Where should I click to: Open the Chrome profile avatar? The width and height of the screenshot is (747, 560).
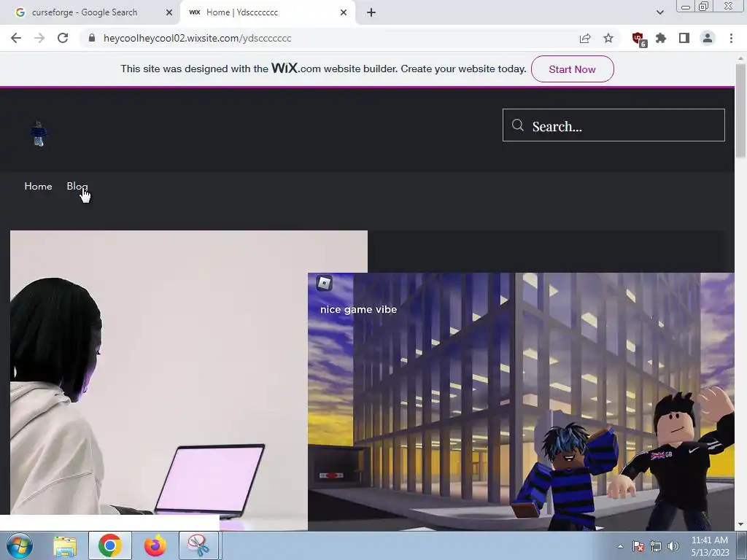pos(708,38)
